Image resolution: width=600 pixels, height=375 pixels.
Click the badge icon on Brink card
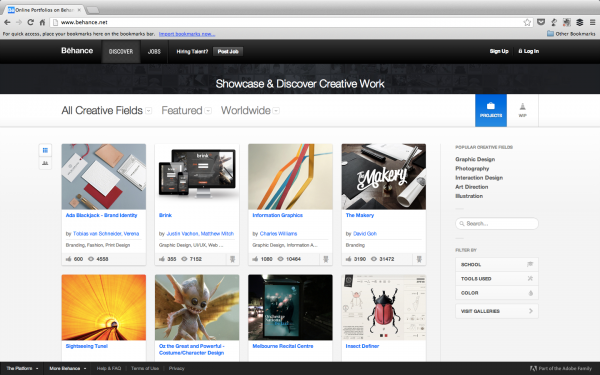pyautogui.click(x=232, y=259)
